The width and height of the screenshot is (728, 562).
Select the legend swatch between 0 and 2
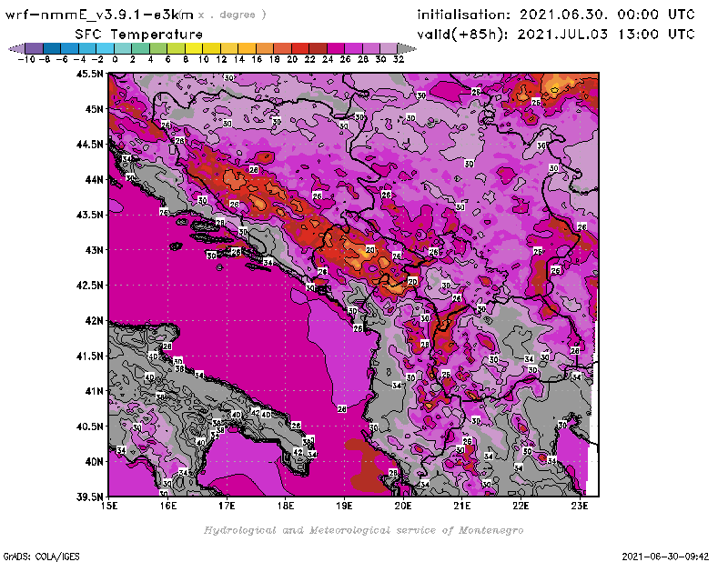pos(123,48)
